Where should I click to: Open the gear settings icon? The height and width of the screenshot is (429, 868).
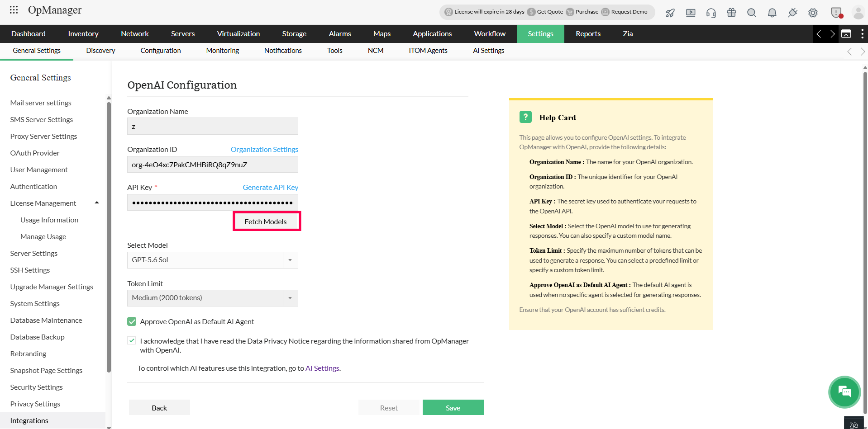tap(813, 13)
